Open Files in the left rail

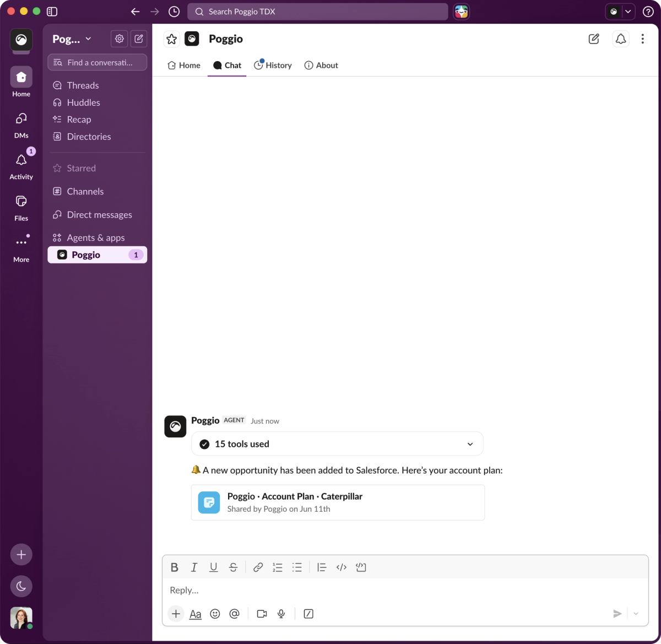(x=21, y=207)
